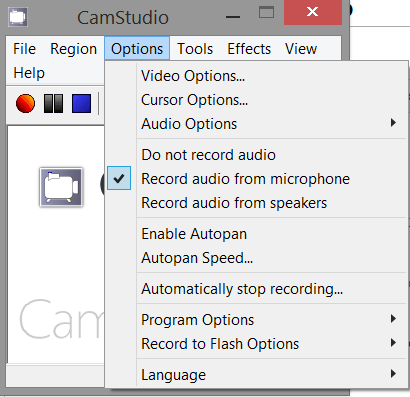The image size is (410, 397).
Task: Close the open Options menu
Action: coord(137,48)
